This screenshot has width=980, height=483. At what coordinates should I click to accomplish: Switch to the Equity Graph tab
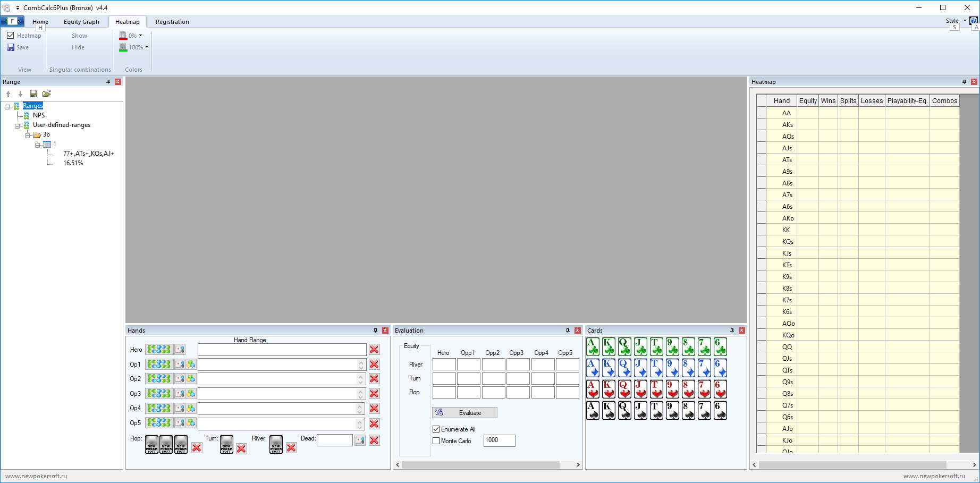[81, 22]
